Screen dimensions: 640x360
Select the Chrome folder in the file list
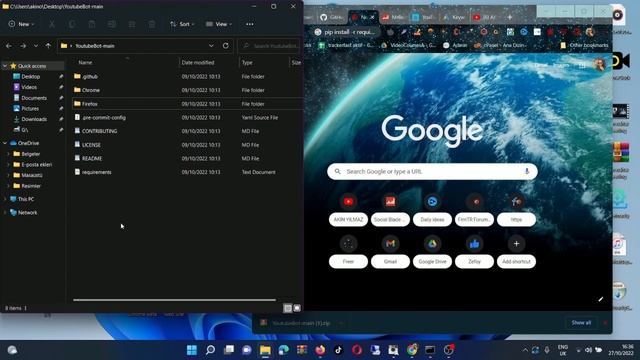187,90
